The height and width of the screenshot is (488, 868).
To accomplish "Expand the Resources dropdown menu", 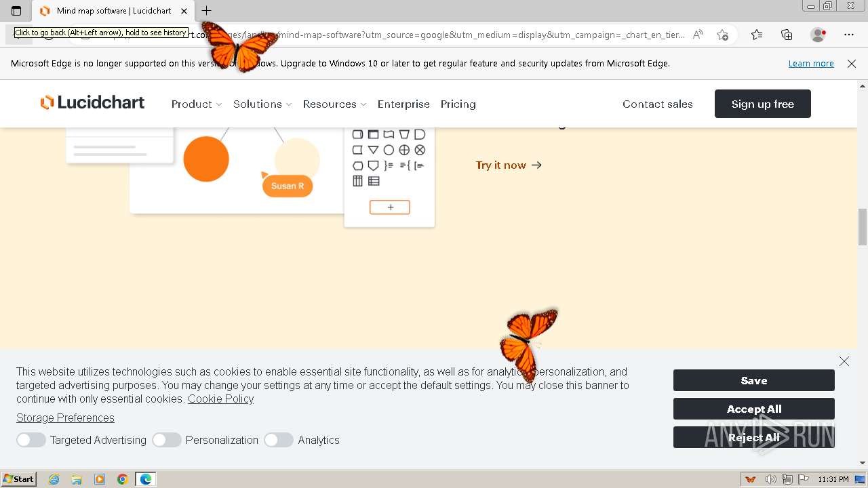I will (335, 104).
